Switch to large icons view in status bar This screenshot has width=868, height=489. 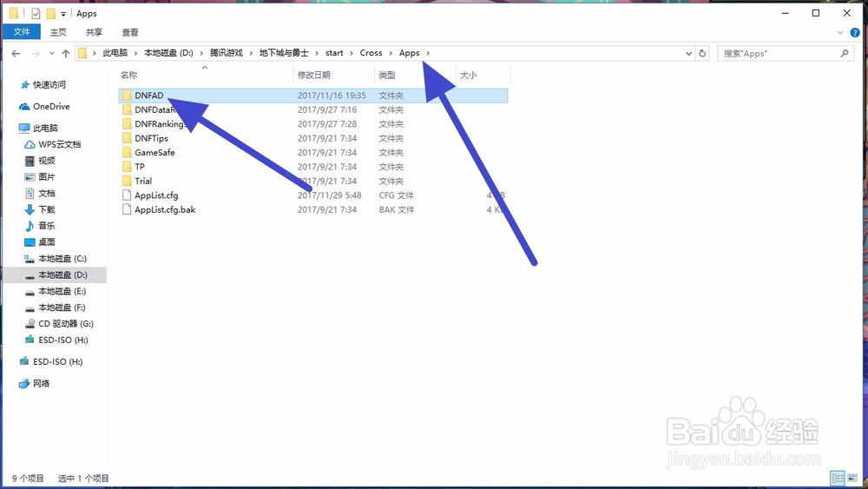point(852,478)
